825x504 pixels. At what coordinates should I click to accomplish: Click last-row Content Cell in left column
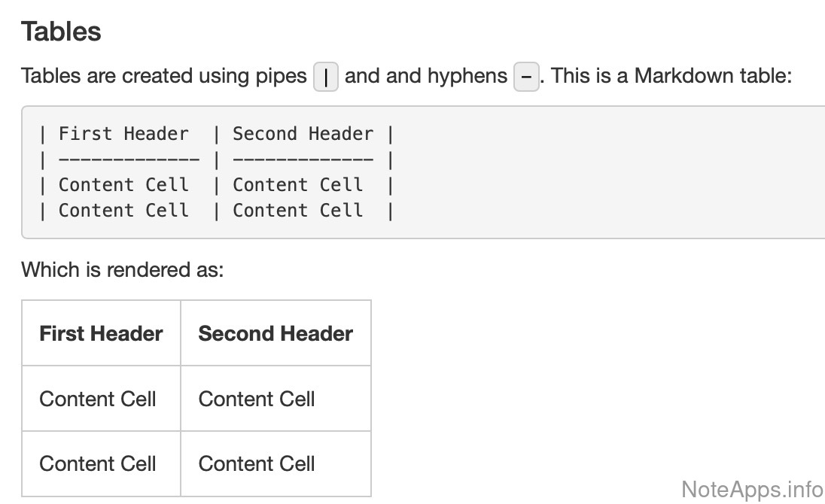(98, 463)
